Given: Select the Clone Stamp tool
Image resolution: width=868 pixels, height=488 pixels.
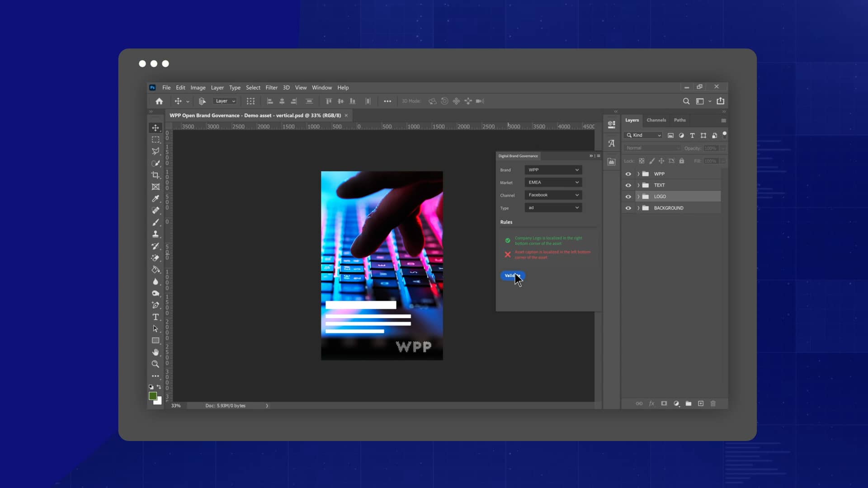Looking at the screenshot, I should coord(156,234).
